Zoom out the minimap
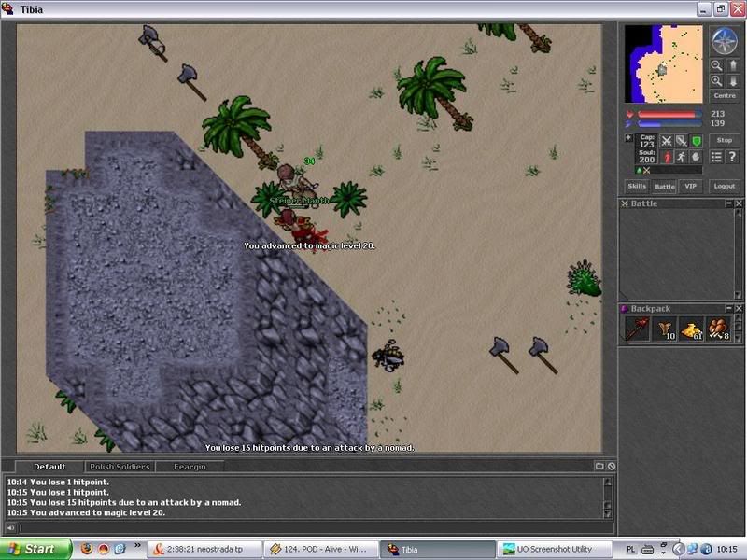 coord(716,65)
